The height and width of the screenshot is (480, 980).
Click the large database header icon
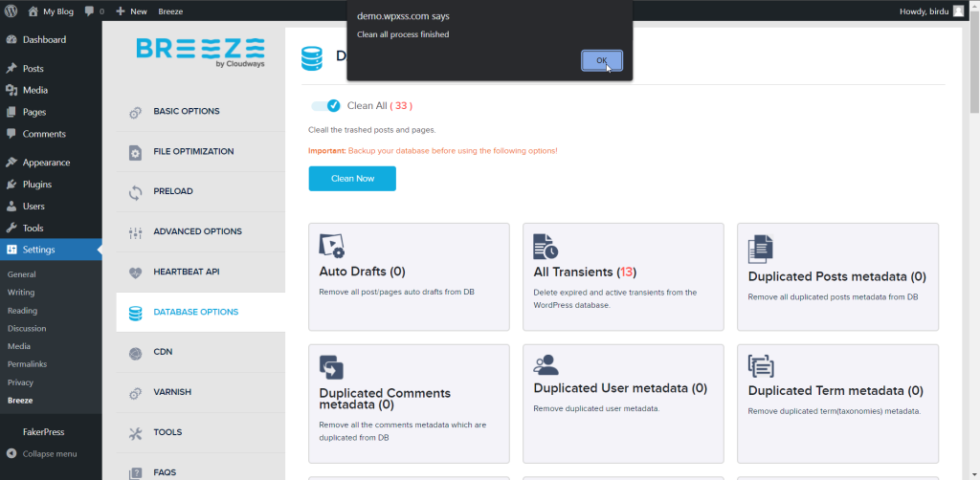click(311, 58)
